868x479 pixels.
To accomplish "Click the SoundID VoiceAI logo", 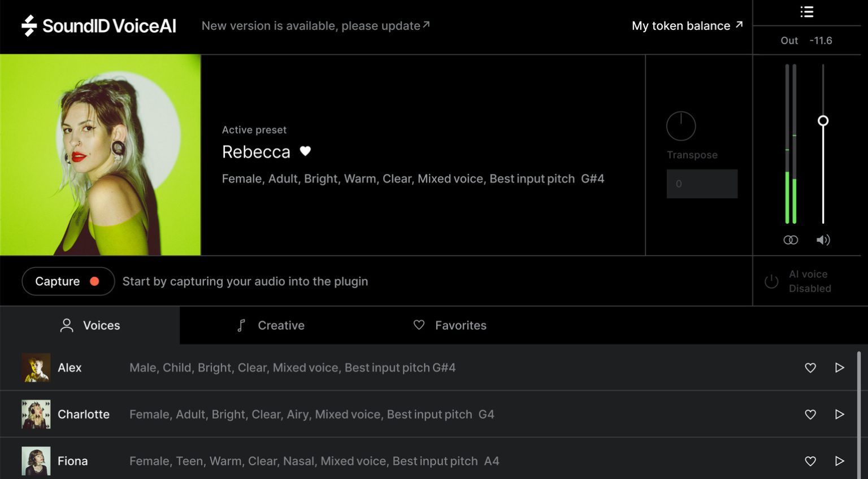I will (99, 25).
